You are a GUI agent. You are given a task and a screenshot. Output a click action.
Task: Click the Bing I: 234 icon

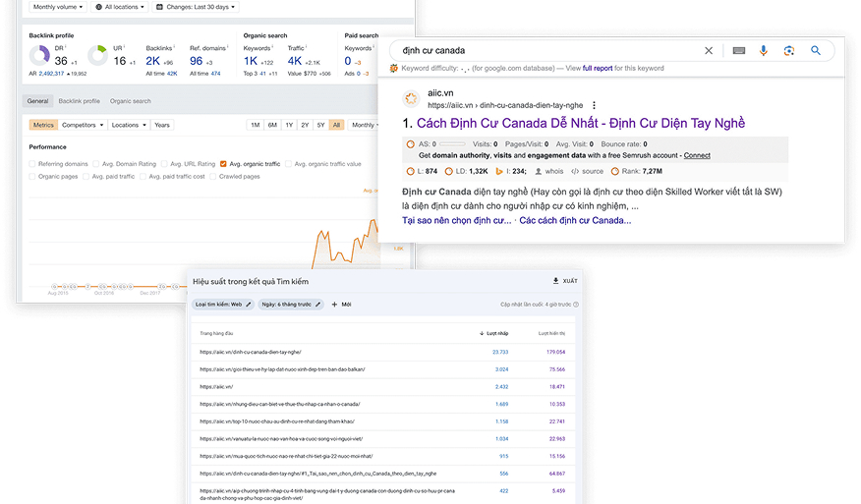498,171
